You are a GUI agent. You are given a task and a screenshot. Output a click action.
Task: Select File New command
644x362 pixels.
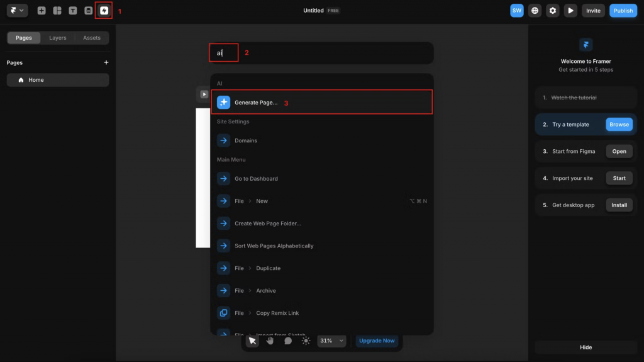click(321, 201)
